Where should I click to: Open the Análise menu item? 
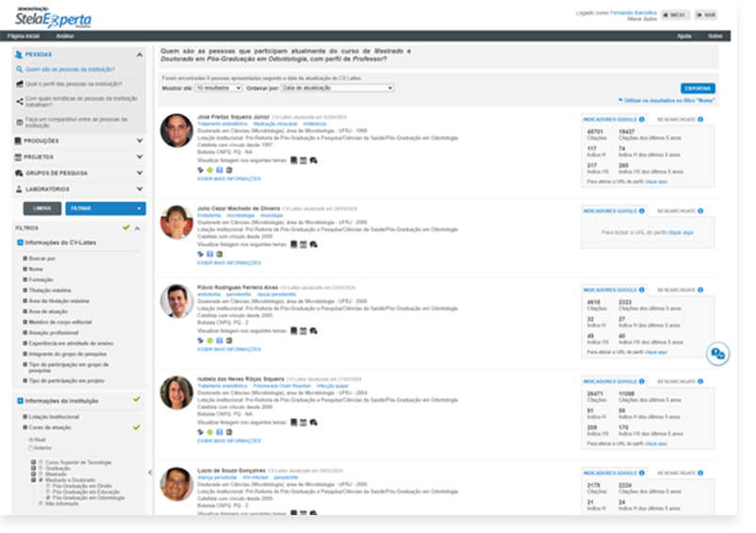[65, 36]
